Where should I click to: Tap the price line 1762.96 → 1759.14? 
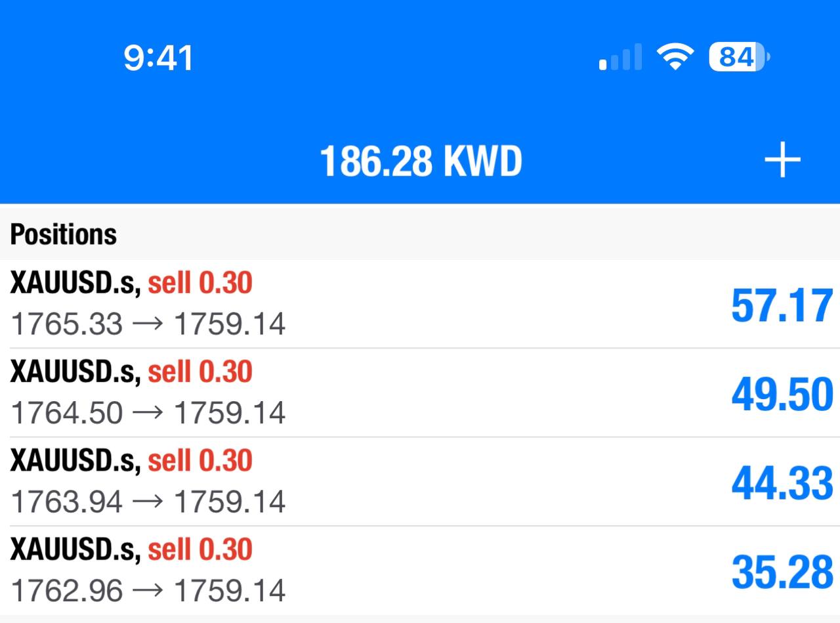pos(148,591)
